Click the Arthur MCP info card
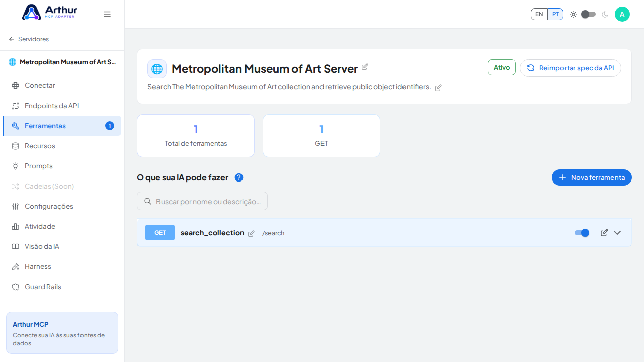This screenshot has width=644, height=362. [62, 333]
